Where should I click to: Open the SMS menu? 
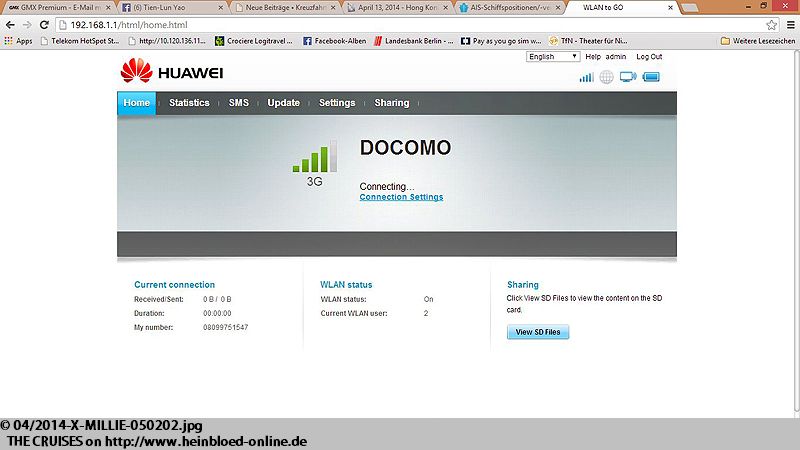[239, 103]
